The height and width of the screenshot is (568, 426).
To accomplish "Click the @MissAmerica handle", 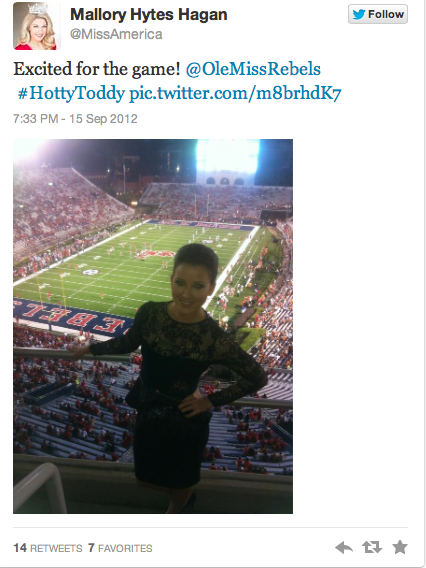I will click(x=116, y=34).
